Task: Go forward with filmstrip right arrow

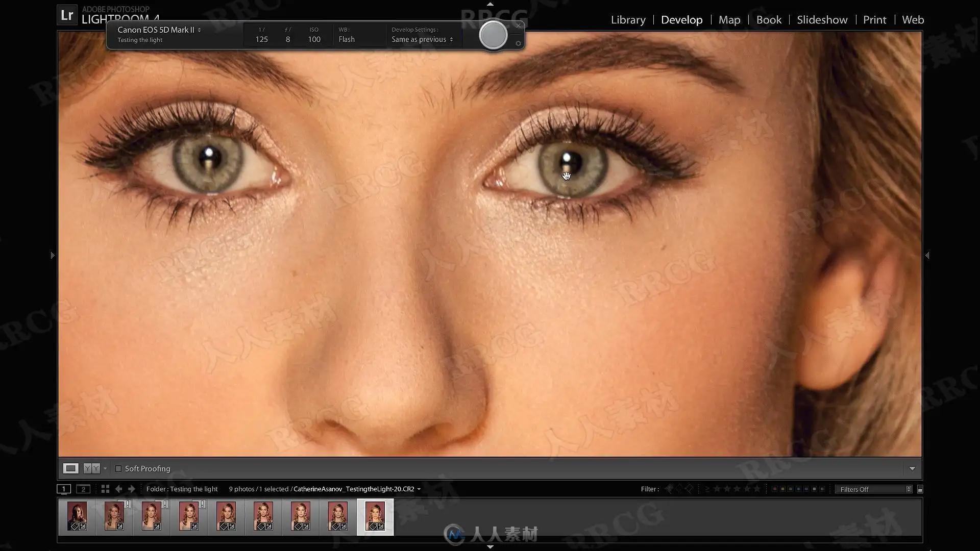Action: 132,489
